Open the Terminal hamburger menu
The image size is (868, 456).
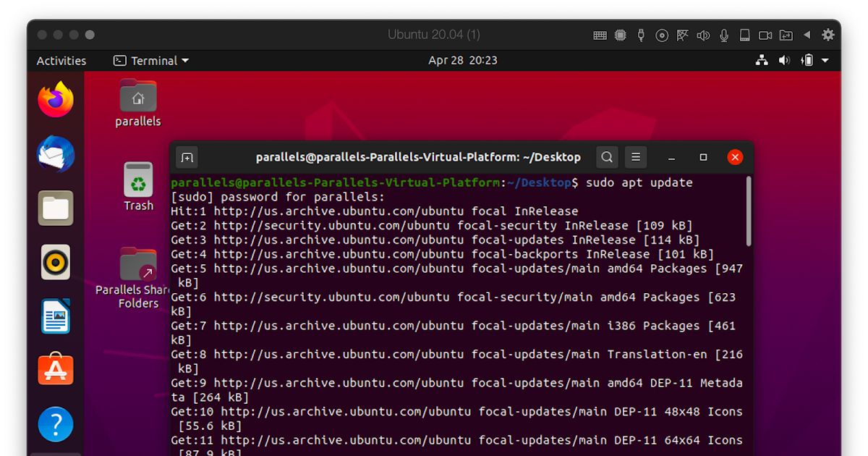636,157
